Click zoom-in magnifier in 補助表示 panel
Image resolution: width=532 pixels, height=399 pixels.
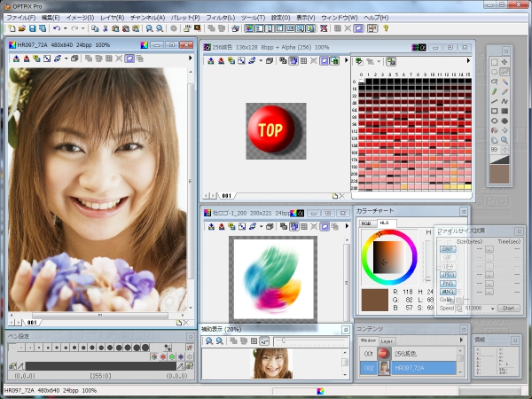[208, 340]
